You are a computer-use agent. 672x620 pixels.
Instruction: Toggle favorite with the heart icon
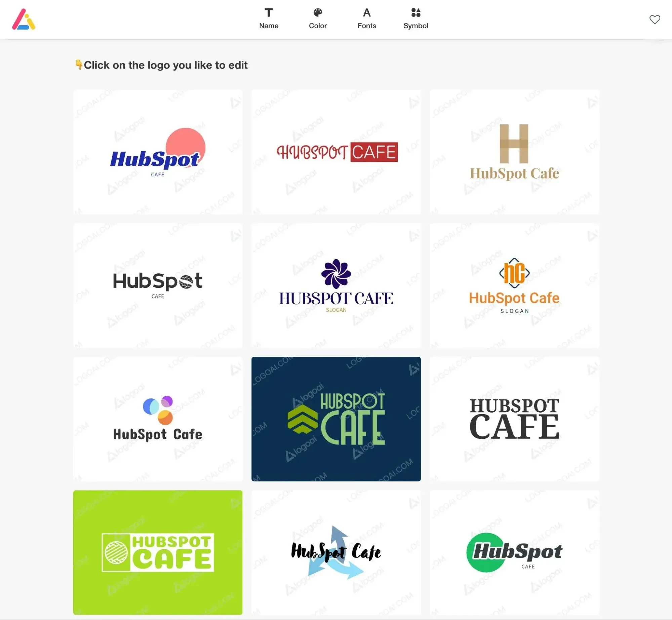point(655,19)
